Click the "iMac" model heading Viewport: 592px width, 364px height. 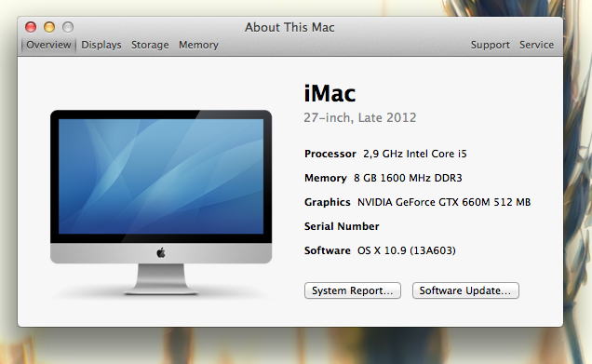330,93
